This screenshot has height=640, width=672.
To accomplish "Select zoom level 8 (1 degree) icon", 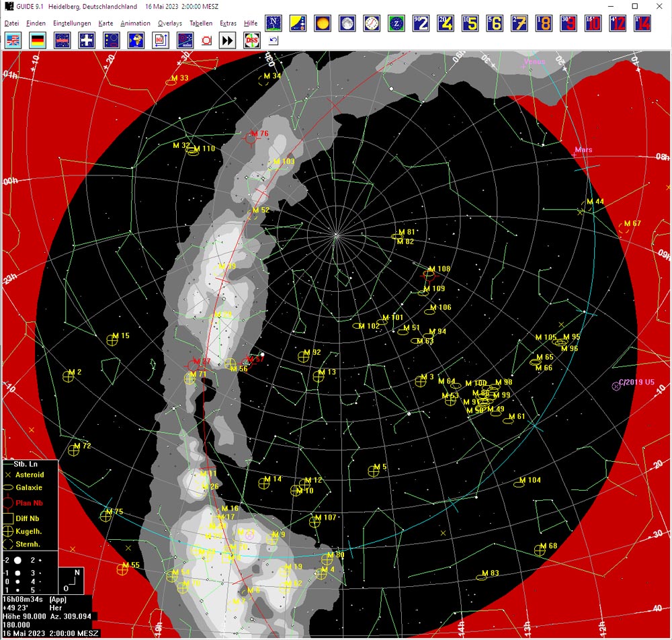I will pyautogui.click(x=544, y=23).
